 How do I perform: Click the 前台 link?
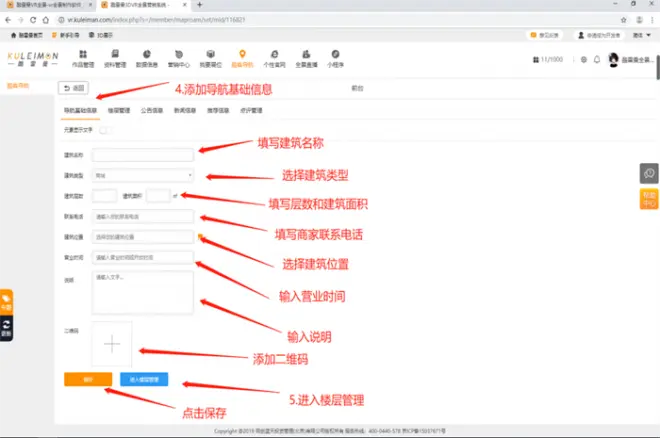coord(357,88)
